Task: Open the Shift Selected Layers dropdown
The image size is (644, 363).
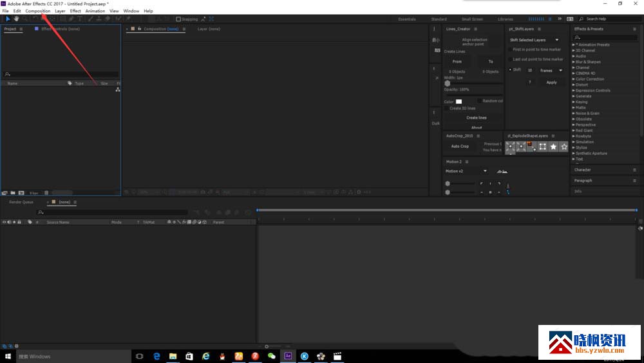Action: pyautogui.click(x=534, y=40)
